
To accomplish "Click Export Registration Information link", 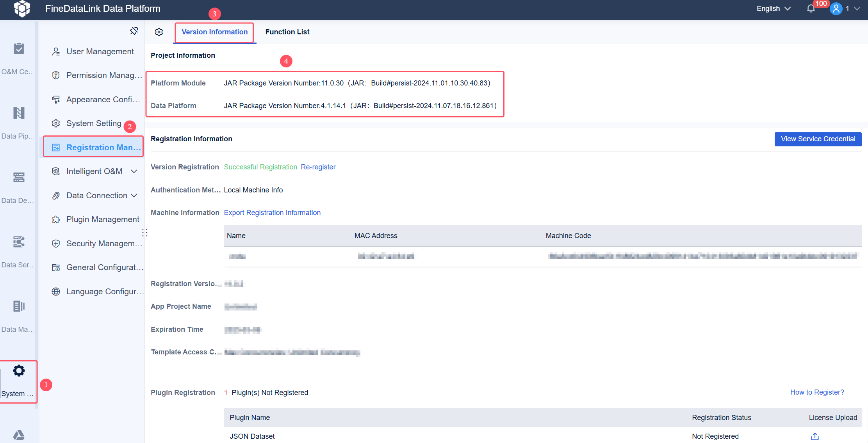I will [272, 213].
